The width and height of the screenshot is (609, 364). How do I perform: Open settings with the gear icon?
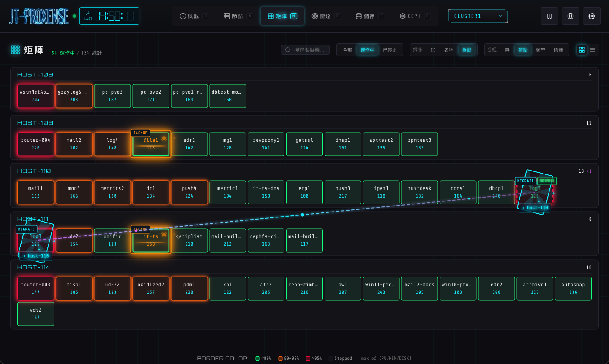click(x=592, y=16)
